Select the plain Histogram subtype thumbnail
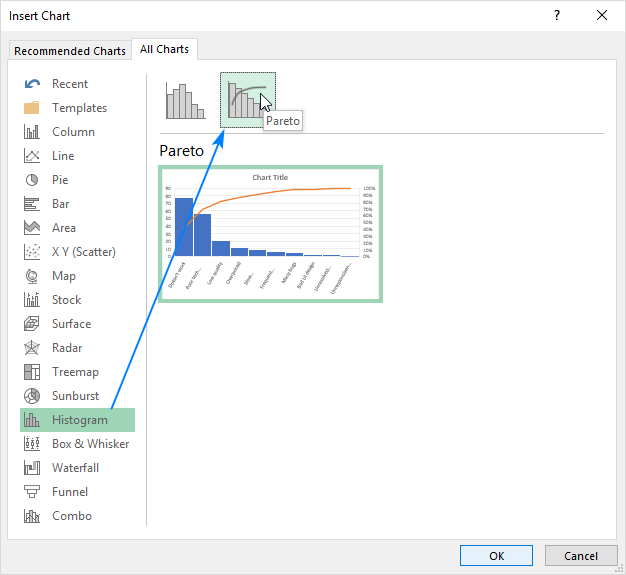 tap(185, 101)
